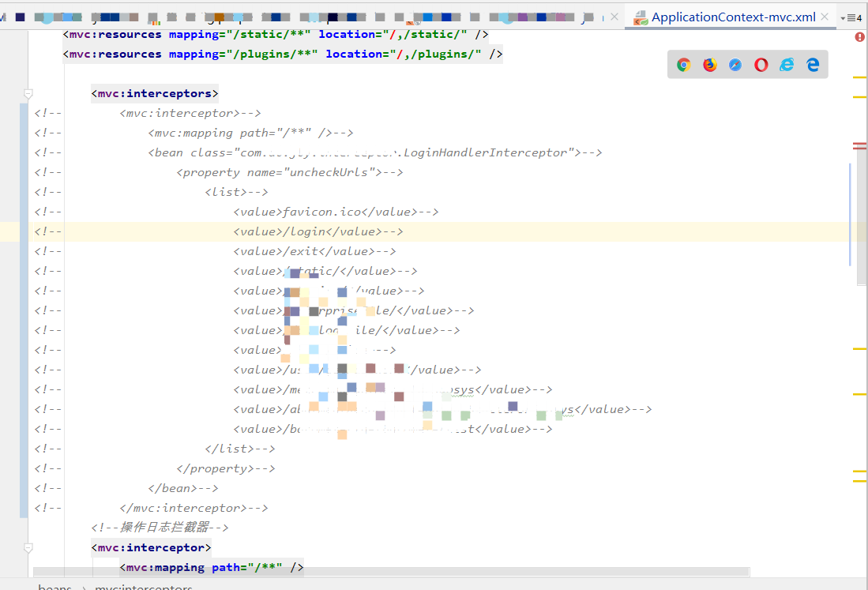Close the ApplicationContext-mvc.xml tab
Image resolution: width=868 pixels, height=590 pixels.
coord(825,17)
